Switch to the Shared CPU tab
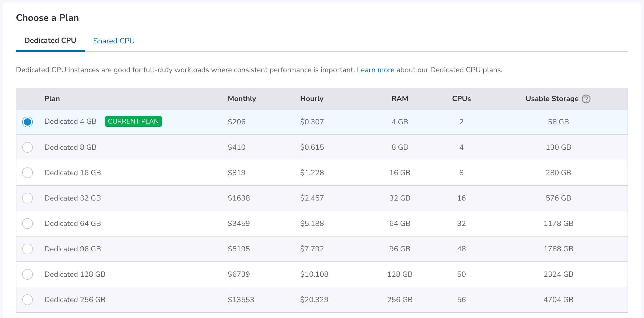Screen dimensions: 644x318 114,41
